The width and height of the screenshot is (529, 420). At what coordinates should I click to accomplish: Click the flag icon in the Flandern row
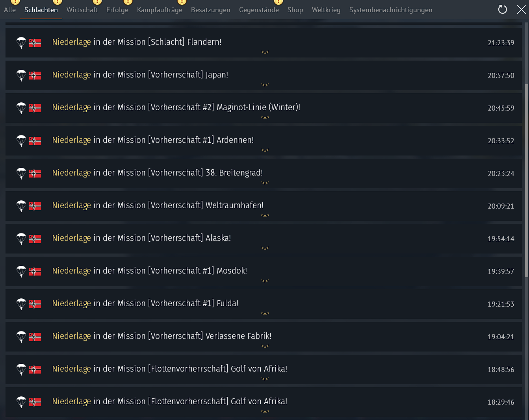[x=35, y=43]
